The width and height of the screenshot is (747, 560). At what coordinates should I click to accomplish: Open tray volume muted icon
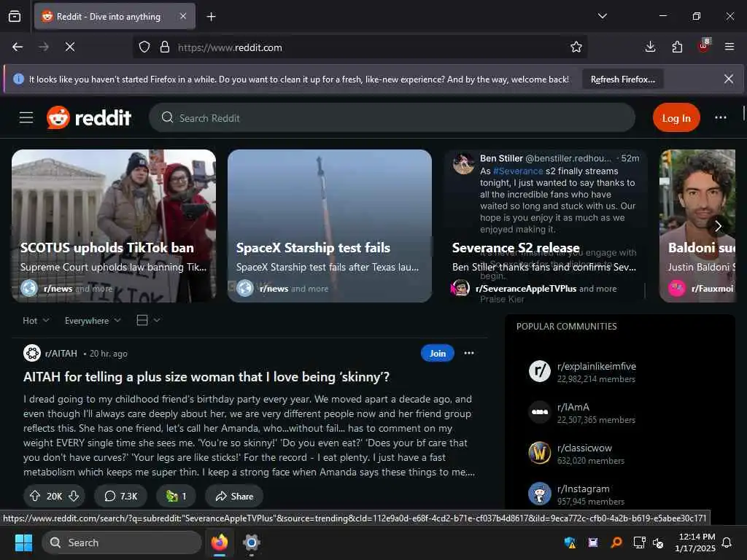pyautogui.click(x=658, y=542)
